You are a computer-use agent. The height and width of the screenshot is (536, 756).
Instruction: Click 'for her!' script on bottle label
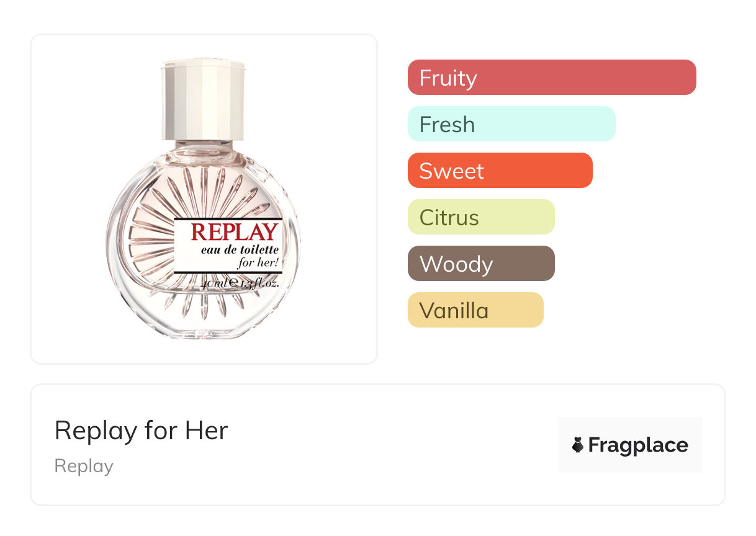coord(259,262)
